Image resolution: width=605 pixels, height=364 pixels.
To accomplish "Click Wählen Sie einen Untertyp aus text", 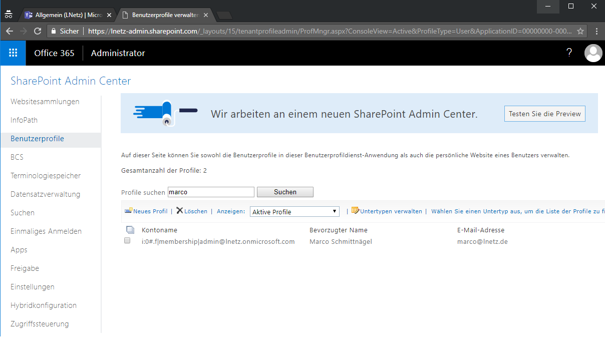I will point(518,211).
